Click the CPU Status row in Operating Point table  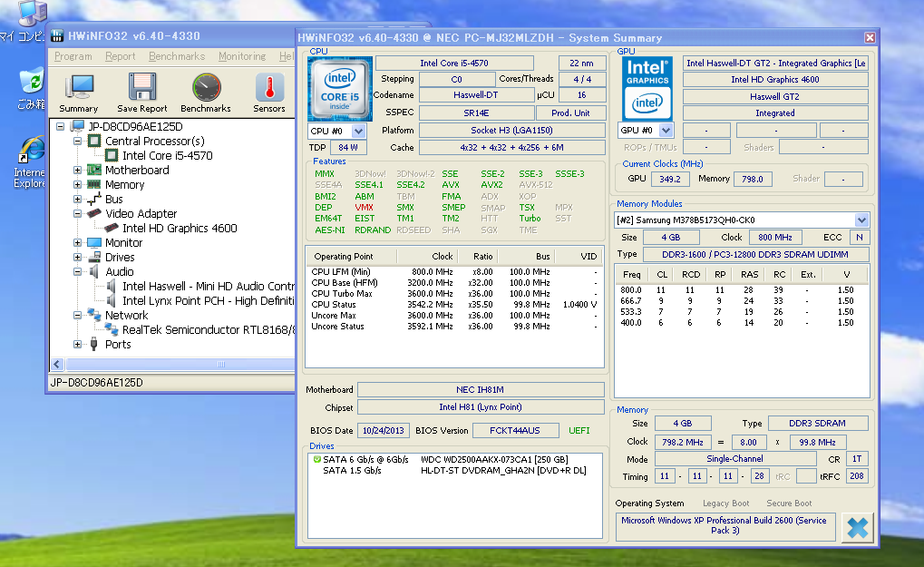click(454, 305)
